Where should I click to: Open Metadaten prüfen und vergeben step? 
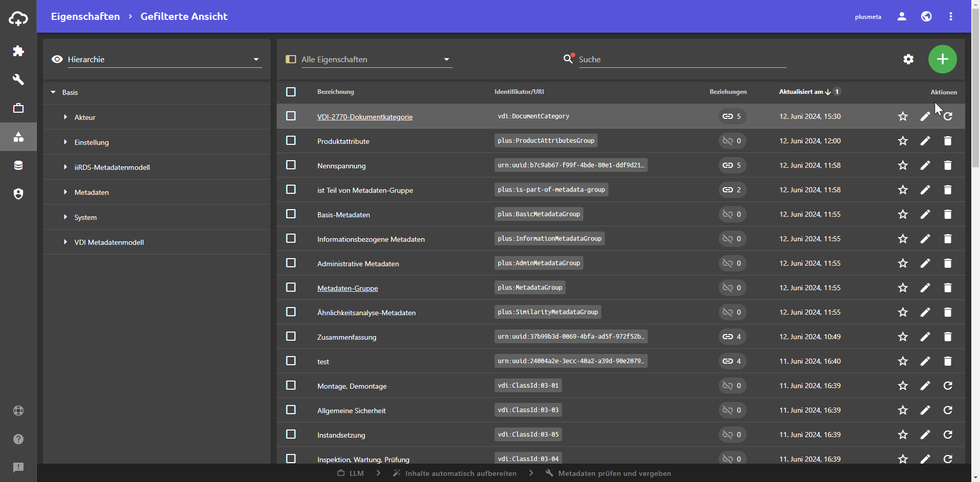click(x=608, y=473)
